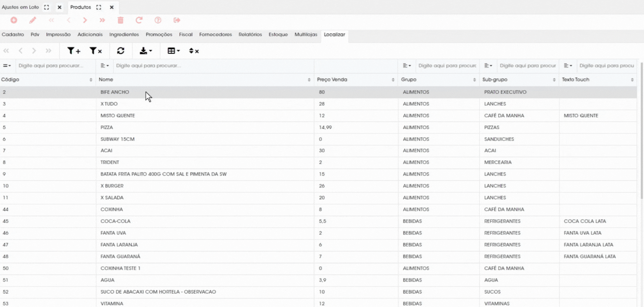Open the Relatórios tab
Viewport: 644px width, 307px height.
250,35
